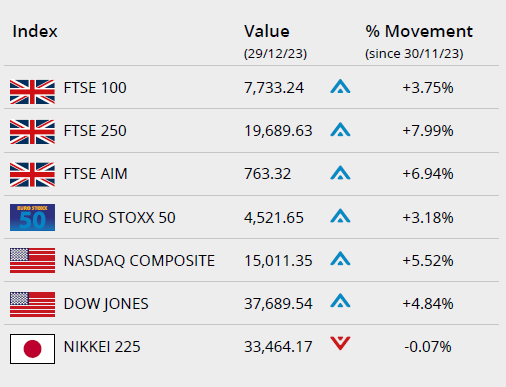Select the % Movement column header
This screenshot has width=506, height=387.
point(419,31)
